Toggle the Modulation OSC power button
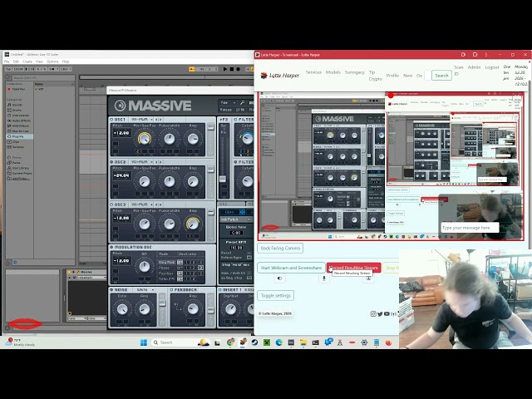The height and width of the screenshot is (399, 532). 111,248
